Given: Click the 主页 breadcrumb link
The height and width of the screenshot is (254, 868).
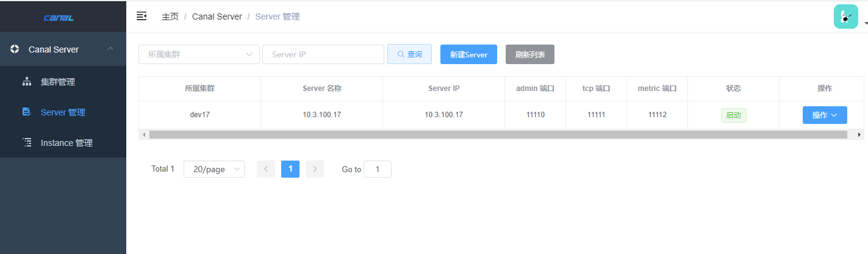Looking at the screenshot, I should (x=170, y=16).
